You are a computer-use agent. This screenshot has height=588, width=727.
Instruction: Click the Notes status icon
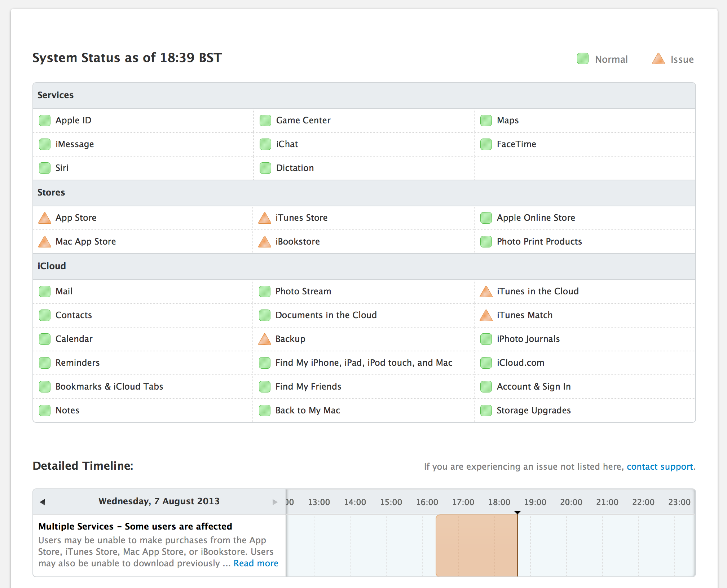tap(45, 411)
